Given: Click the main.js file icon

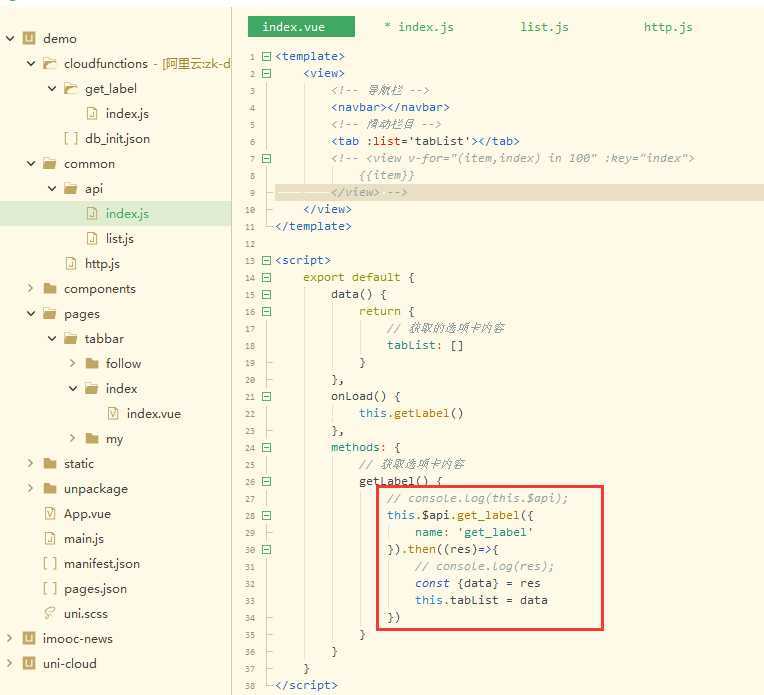Looking at the screenshot, I should click(x=50, y=538).
